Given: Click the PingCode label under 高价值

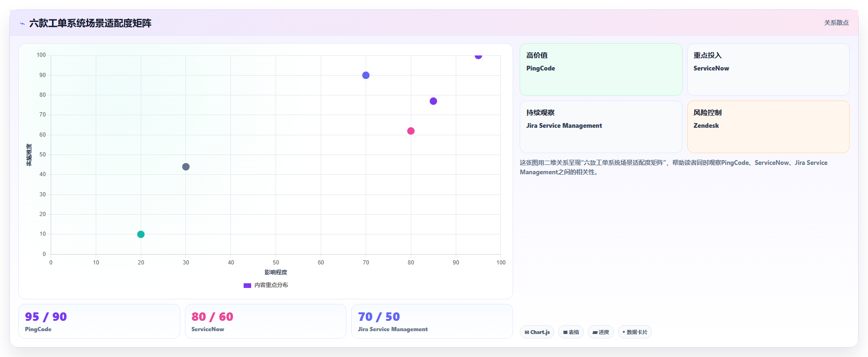Looking at the screenshot, I should tap(540, 69).
